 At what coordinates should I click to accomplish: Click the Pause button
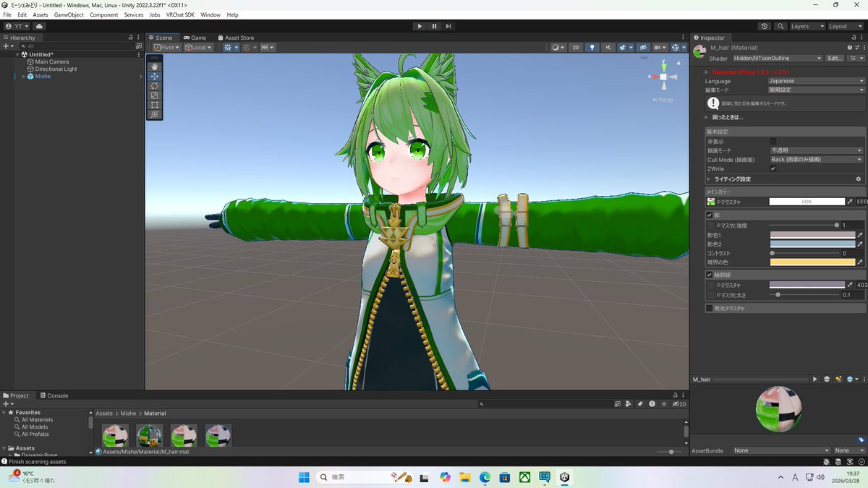point(434,26)
